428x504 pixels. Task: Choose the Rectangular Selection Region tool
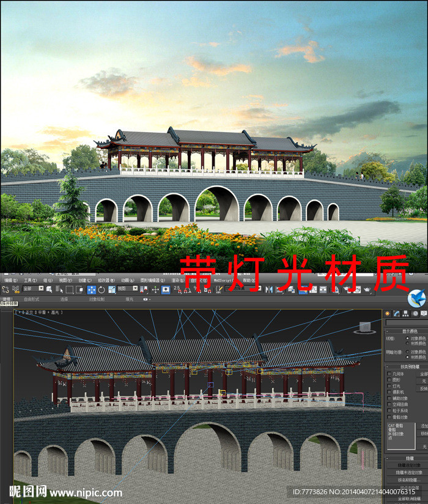pyautogui.click(x=70, y=289)
